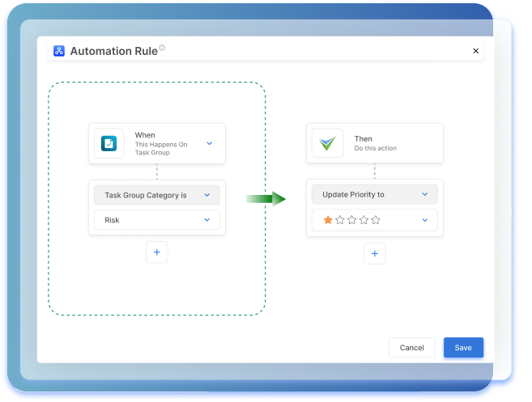This screenshot has width=532, height=402.
Task: Save the automation rule
Action: point(463,348)
